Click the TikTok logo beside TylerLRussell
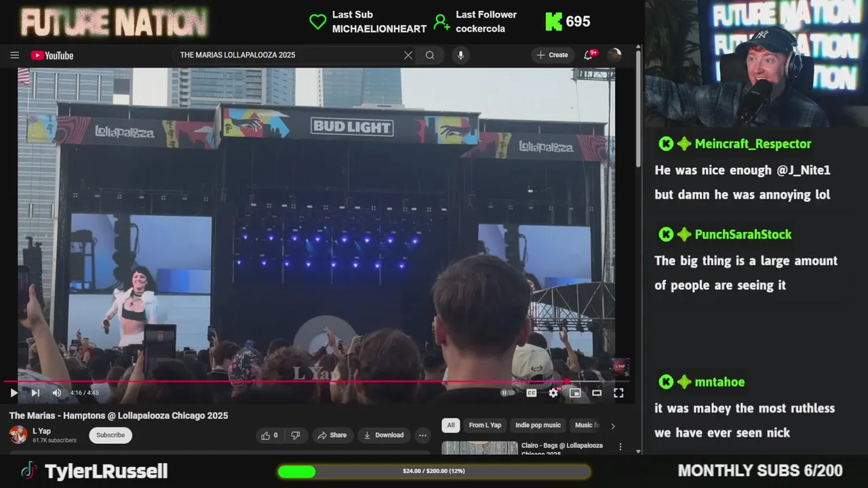 (x=28, y=470)
